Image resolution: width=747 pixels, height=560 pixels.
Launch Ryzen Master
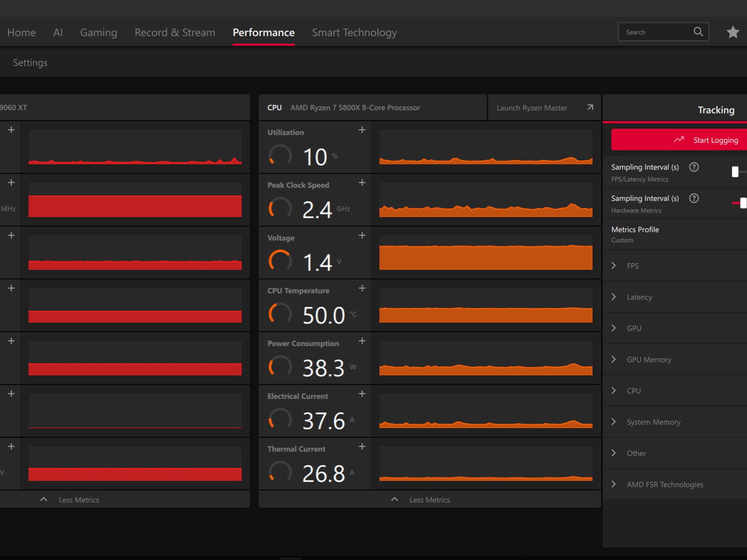544,108
